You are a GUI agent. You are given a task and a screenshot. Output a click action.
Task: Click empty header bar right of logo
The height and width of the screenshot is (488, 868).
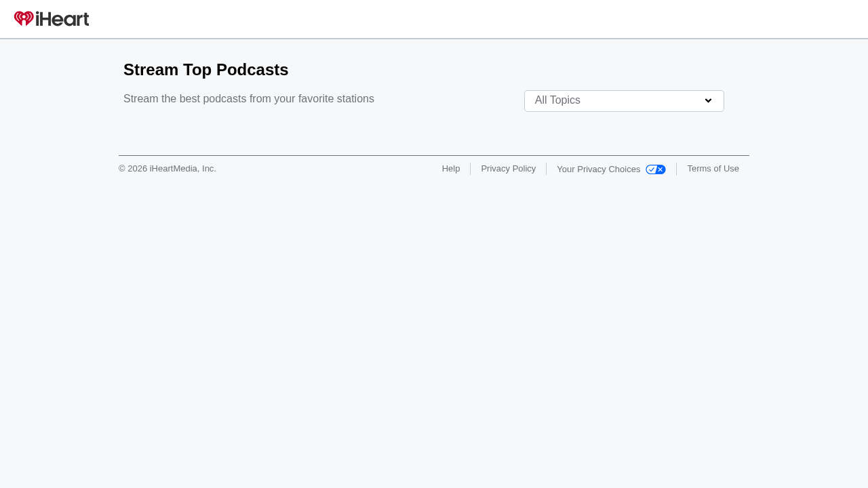[475, 19]
